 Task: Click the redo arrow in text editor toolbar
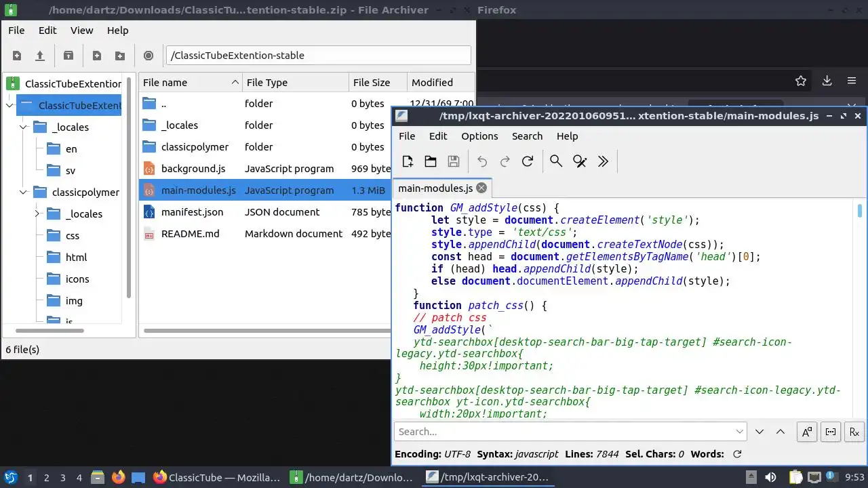[x=505, y=161]
